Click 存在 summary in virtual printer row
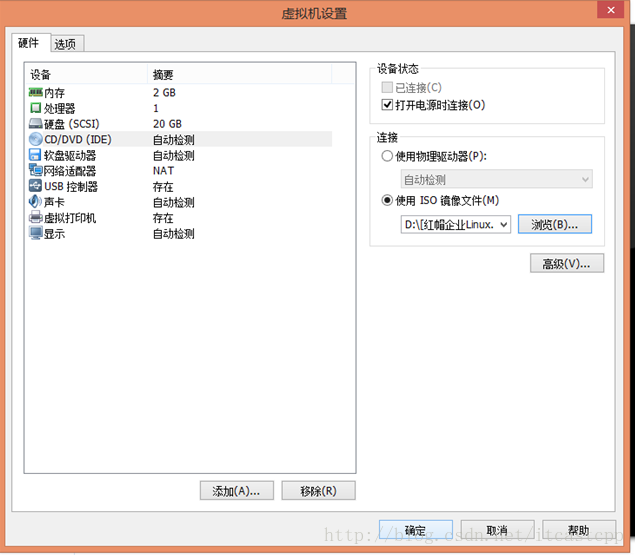This screenshot has height=555, width=635. point(163,218)
